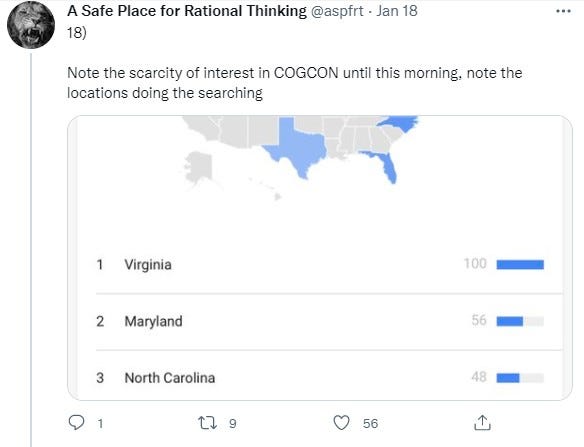Viewport: 584px width, 447px height.
Task: Open the three-dot more options menu
Action: (563, 11)
